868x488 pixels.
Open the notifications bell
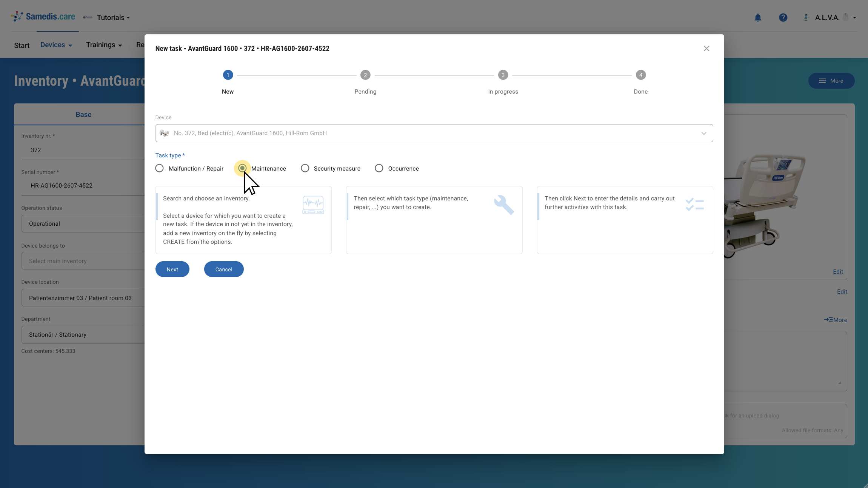758,18
